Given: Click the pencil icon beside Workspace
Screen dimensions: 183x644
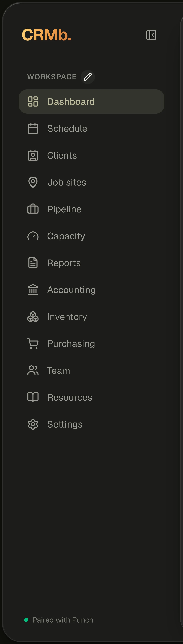Looking at the screenshot, I should (x=88, y=77).
